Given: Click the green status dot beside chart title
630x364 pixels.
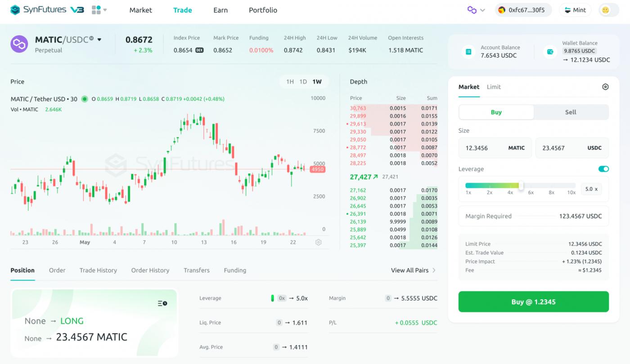Looking at the screenshot, I should point(85,99).
